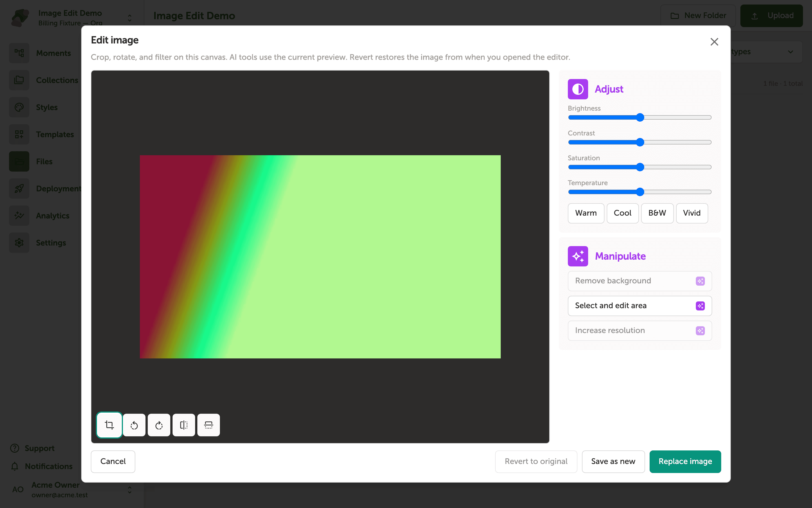Adjust the Brightness slider
Image resolution: width=812 pixels, height=508 pixels.
[x=639, y=117]
